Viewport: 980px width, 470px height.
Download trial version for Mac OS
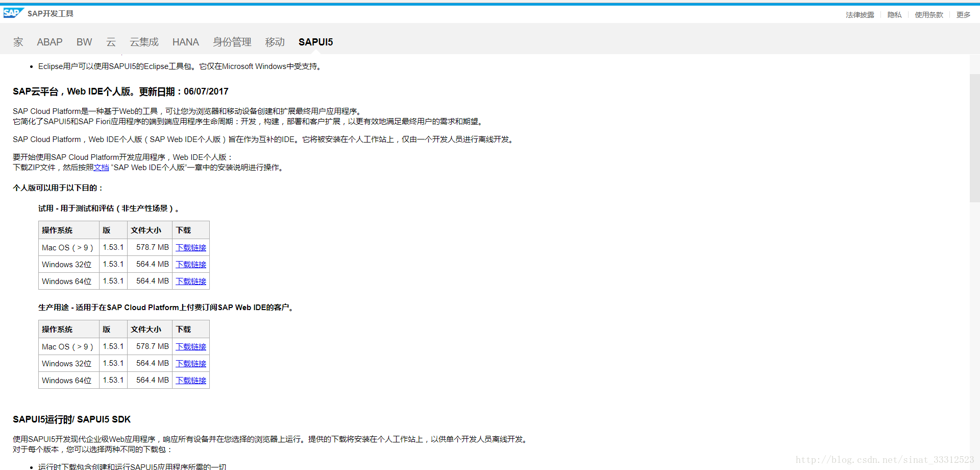click(x=191, y=247)
